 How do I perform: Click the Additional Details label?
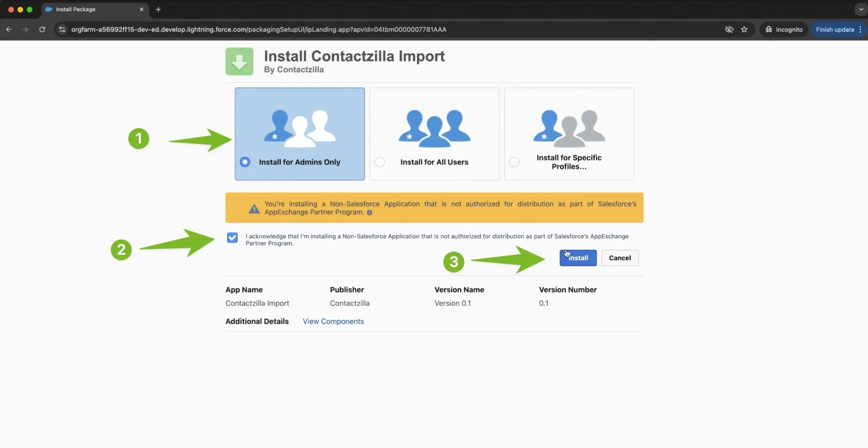[257, 321]
